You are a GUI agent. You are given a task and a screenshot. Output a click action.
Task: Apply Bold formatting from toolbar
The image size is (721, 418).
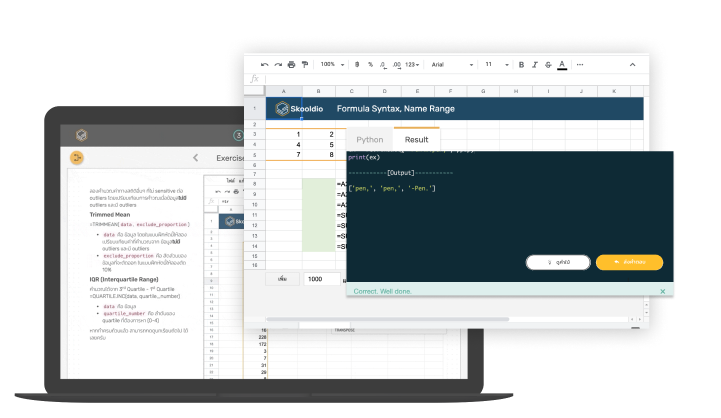[x=523, y=64]
